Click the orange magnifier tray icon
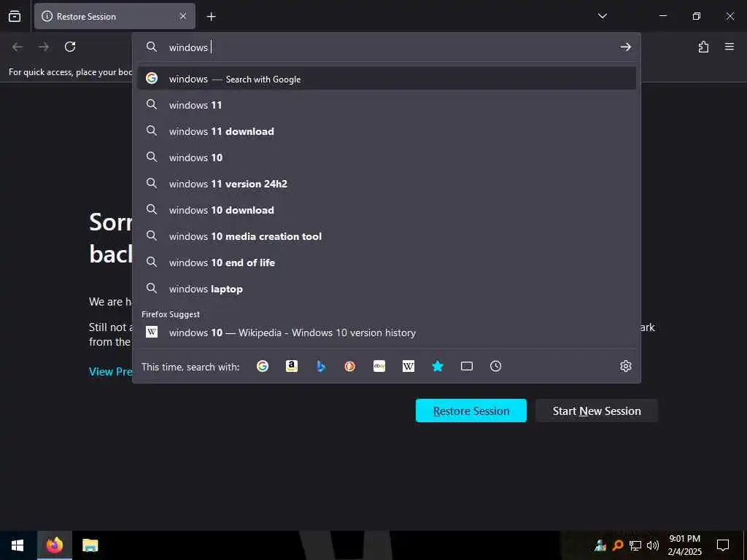Viewport: 747px width, 560px height. tap(618, 545)
